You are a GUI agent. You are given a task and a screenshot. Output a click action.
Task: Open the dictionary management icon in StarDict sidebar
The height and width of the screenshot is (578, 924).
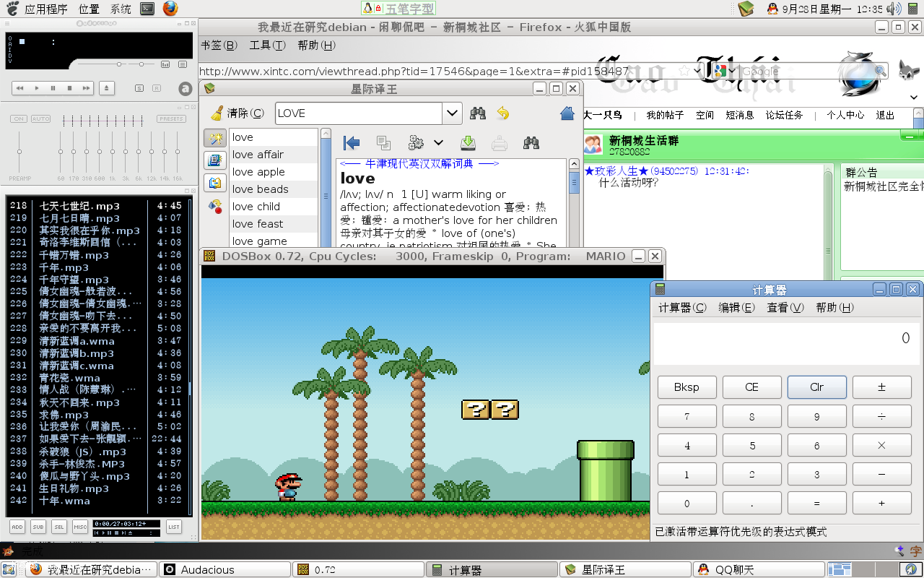pyautogui.click(x=214, y=160)
